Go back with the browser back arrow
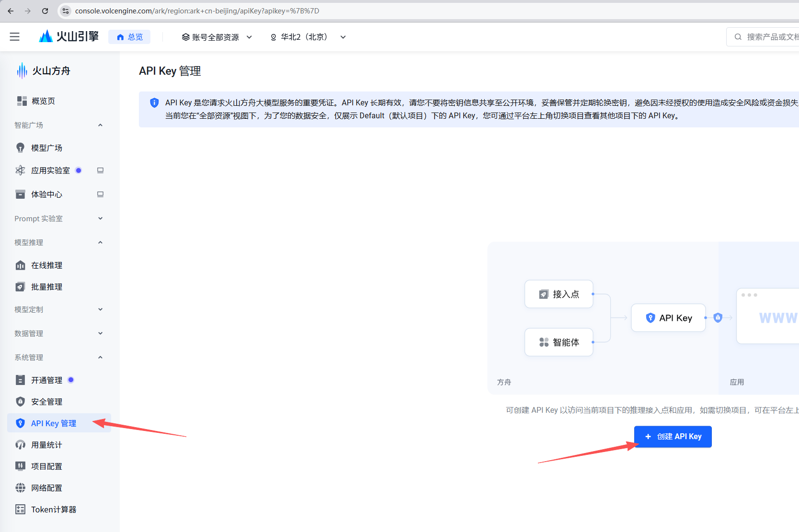The image size is (799, 532). [x=11, y=11]
